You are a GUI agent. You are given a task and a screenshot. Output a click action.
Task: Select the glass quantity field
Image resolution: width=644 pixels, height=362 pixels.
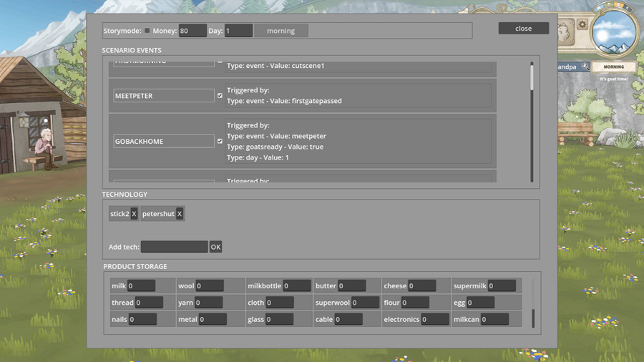tap(279, 319)
